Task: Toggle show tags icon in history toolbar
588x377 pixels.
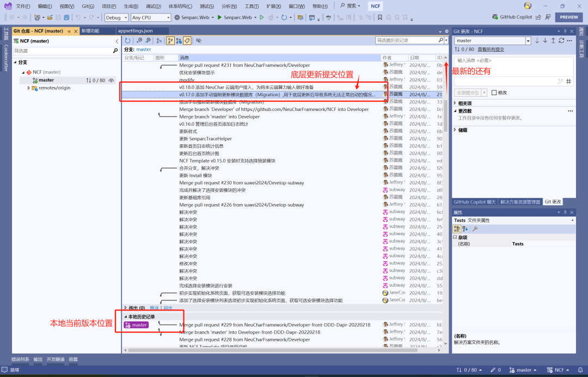Action: [x=187, y=40]
